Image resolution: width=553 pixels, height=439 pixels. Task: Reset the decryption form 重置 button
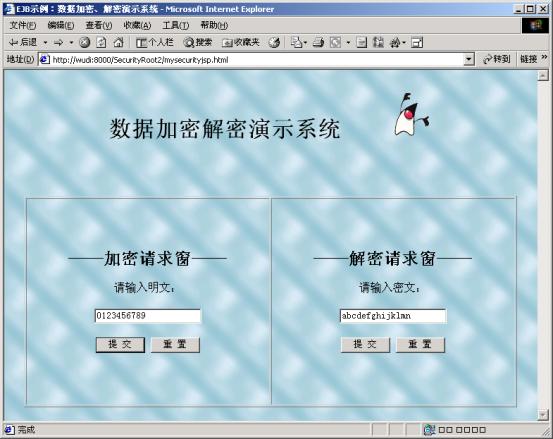click(x=420, y=345)
